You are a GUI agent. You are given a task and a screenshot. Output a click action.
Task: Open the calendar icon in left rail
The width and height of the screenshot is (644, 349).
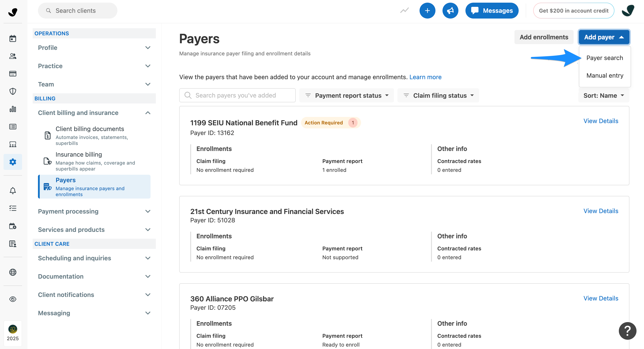(x=13, y=38)
